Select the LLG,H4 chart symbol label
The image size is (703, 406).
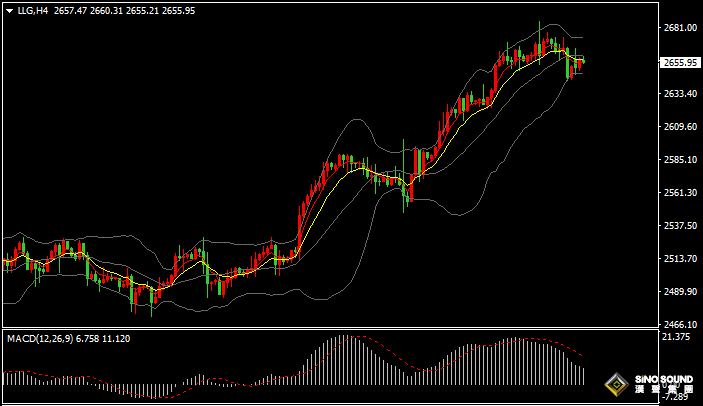tap(33, 11)
